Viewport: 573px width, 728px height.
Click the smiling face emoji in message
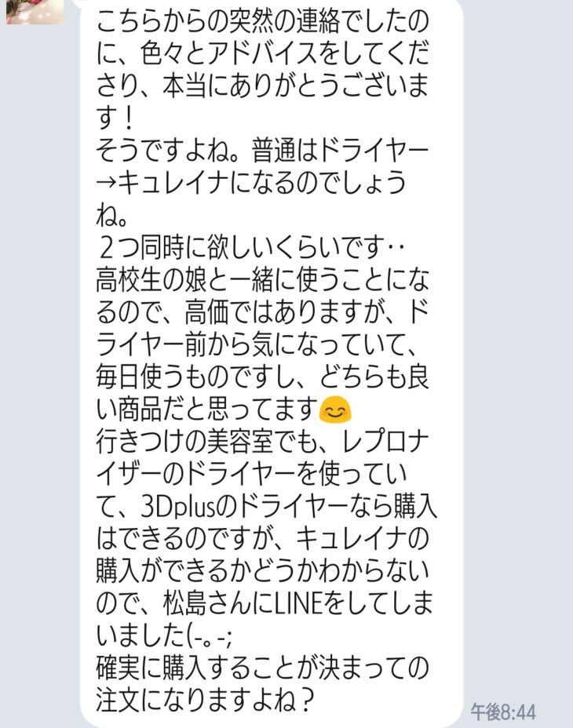coord(335,410)
